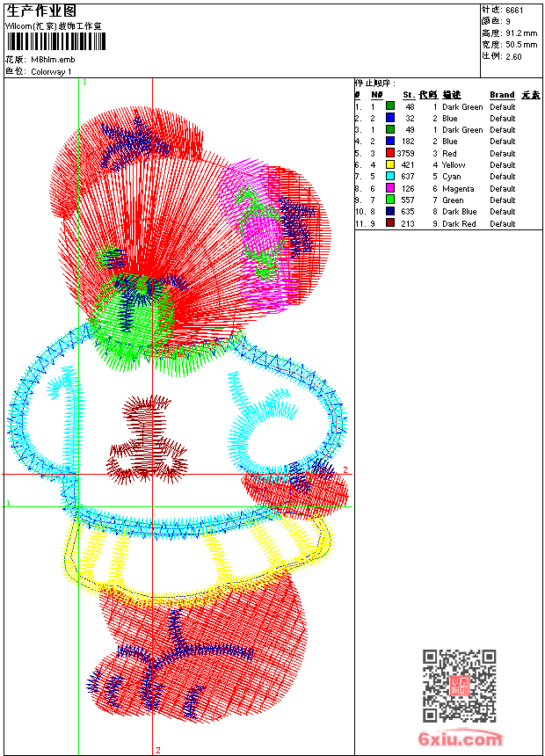
Task: Click the Wilcom studio name line
Action: click(53, 26)
